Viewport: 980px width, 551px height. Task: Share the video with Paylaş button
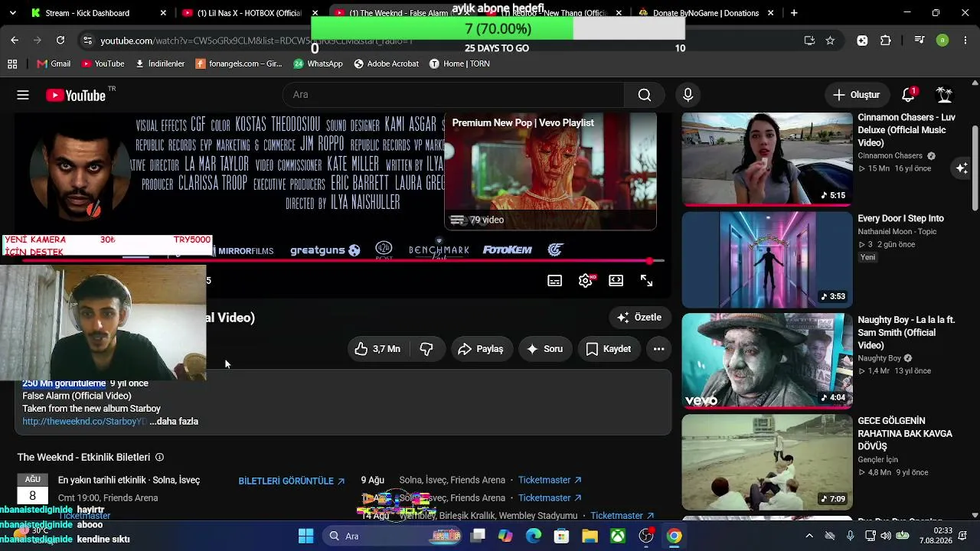(x=480, y=349)
